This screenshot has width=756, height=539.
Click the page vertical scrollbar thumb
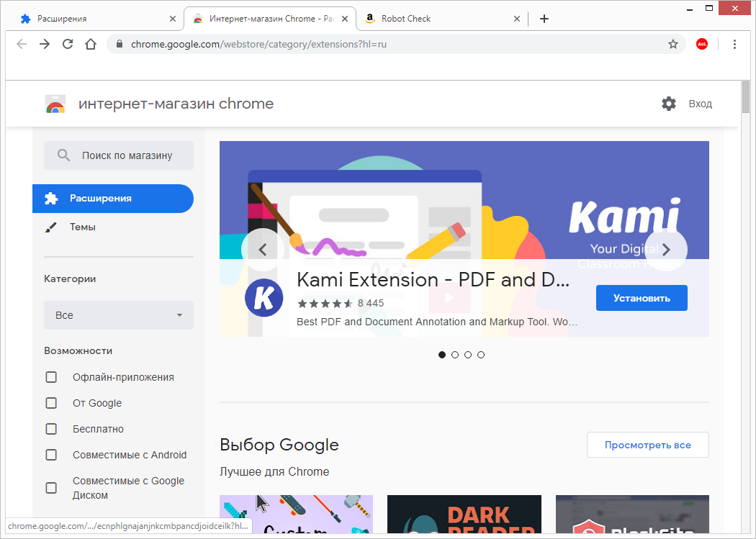pos(746,97)
